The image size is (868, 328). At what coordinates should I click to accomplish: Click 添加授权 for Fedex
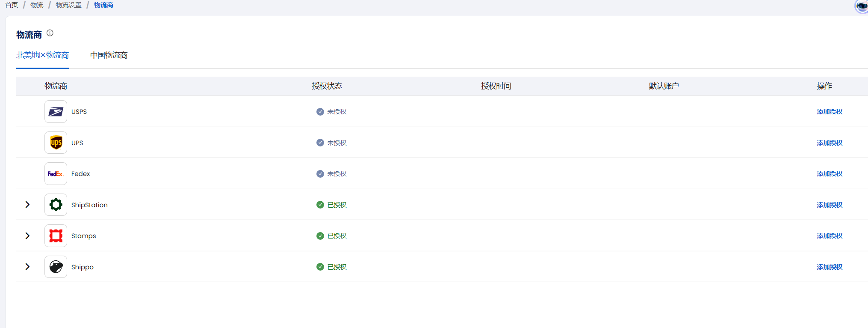pos(830,174)
